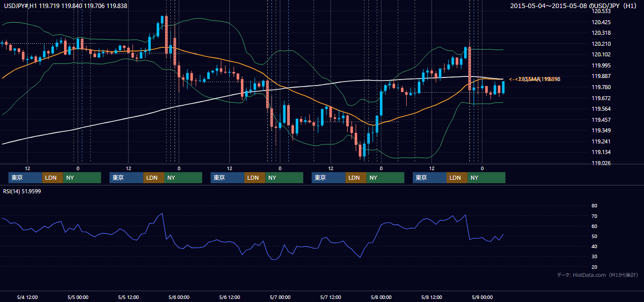Click the 5/6 00:00 time axis label
Screen dimensions: 644x302
[x=179, y=297]
